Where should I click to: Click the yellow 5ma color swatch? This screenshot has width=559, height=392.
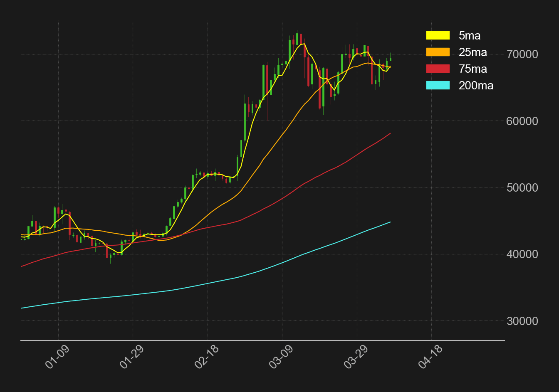click(437, 36)
